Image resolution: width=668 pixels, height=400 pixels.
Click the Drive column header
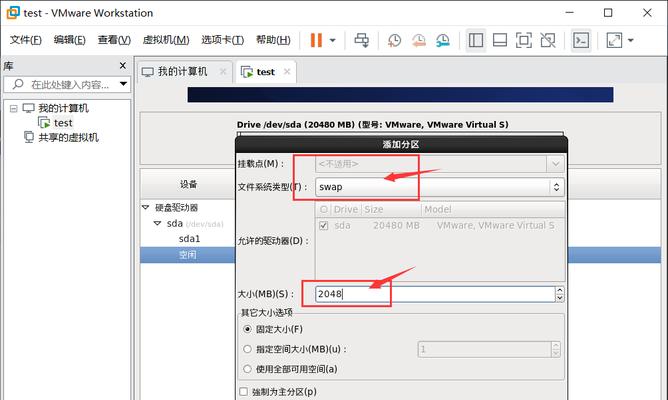click(346, 210)
